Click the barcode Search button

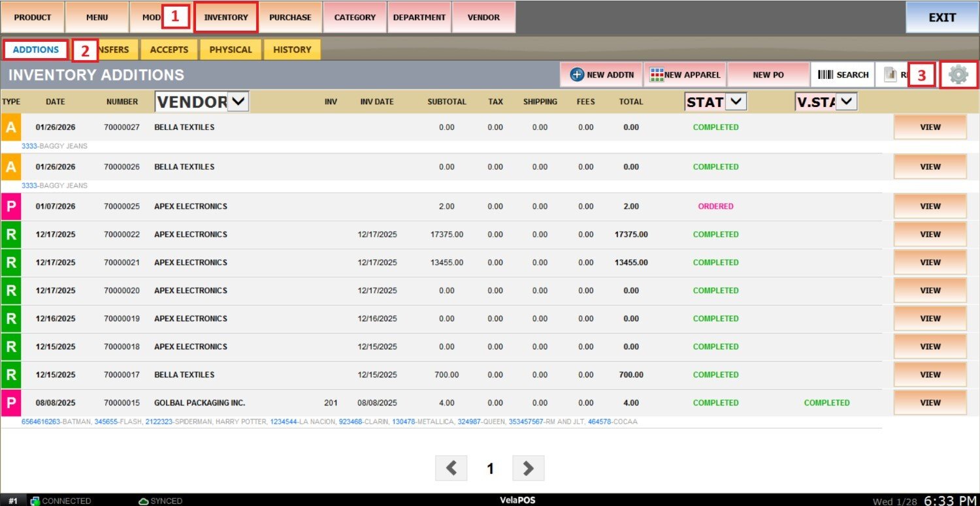tap(843, 75)
